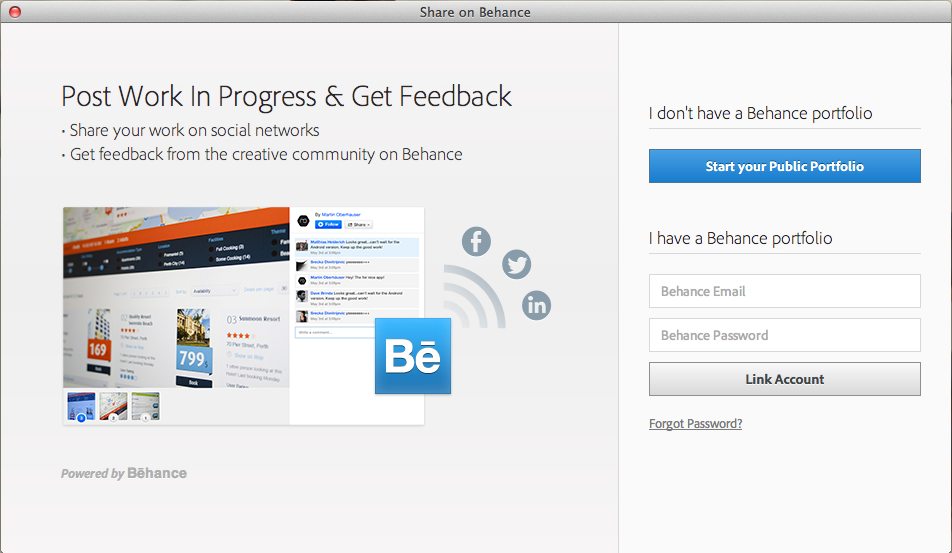Focus the Behance Email field

point(784,291)
